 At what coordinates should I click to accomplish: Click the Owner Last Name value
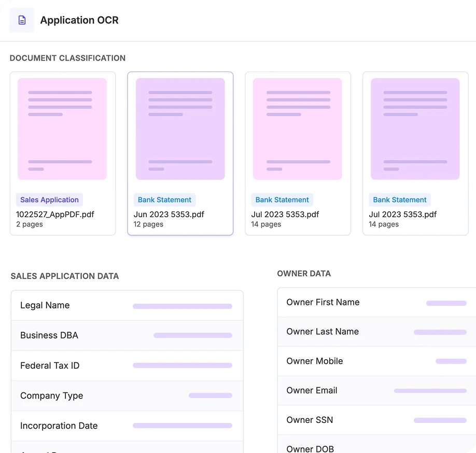coord(440,332)
